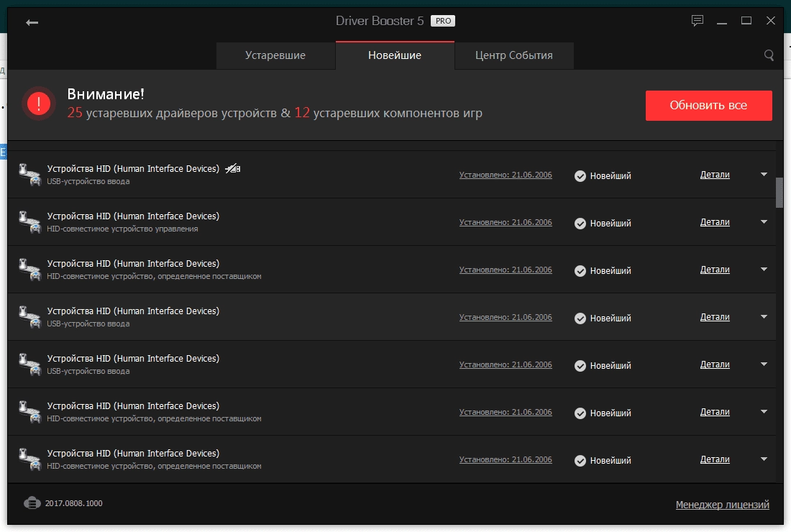Click the vertical scrollbar thumb of driver list
The height and width of the screenshot is (532, 791).
pos(779,192)
